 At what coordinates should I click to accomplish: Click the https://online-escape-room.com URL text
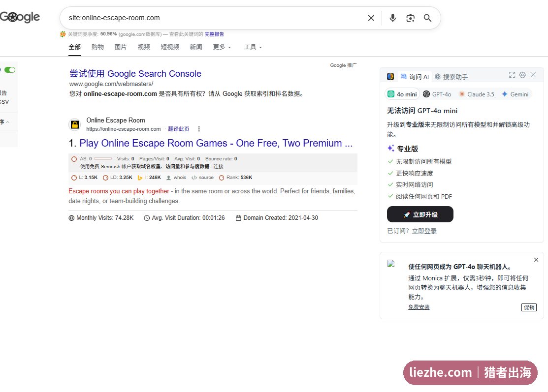coord(124,129)
